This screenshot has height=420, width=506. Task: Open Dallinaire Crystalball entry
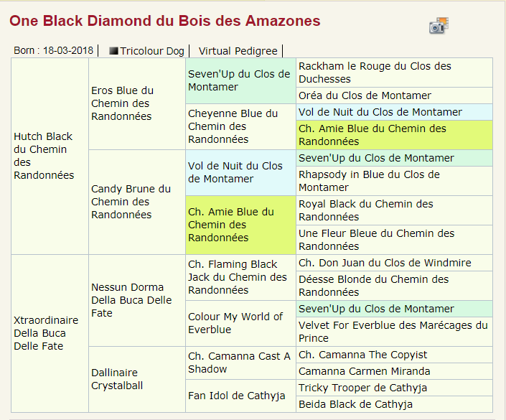[117, 379]
